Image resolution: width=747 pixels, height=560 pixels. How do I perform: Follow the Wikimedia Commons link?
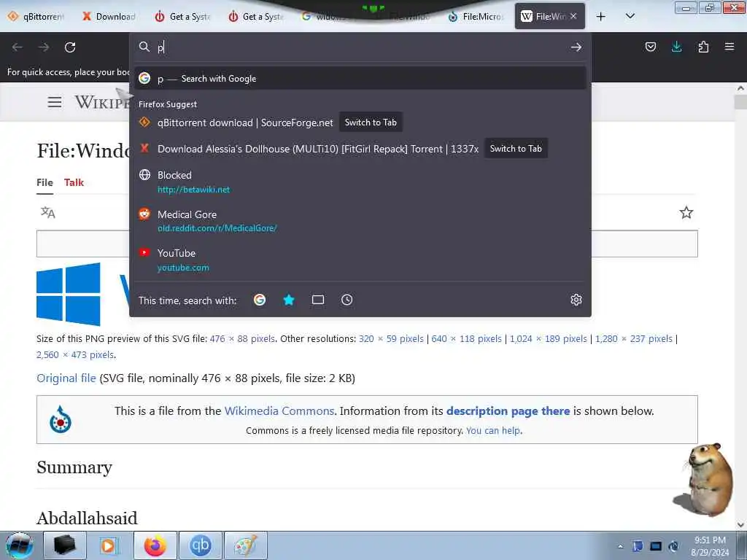(x=279, y=411)
